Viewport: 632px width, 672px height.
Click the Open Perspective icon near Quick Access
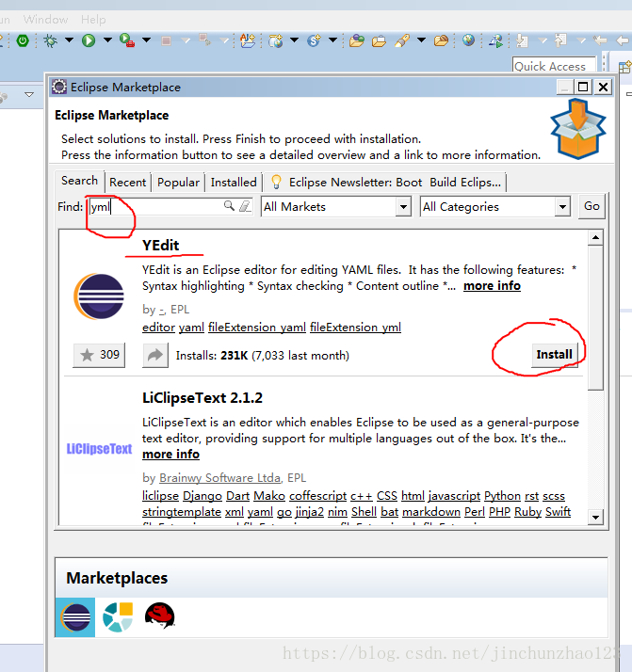pyautogui.click(x=624, y=67)
